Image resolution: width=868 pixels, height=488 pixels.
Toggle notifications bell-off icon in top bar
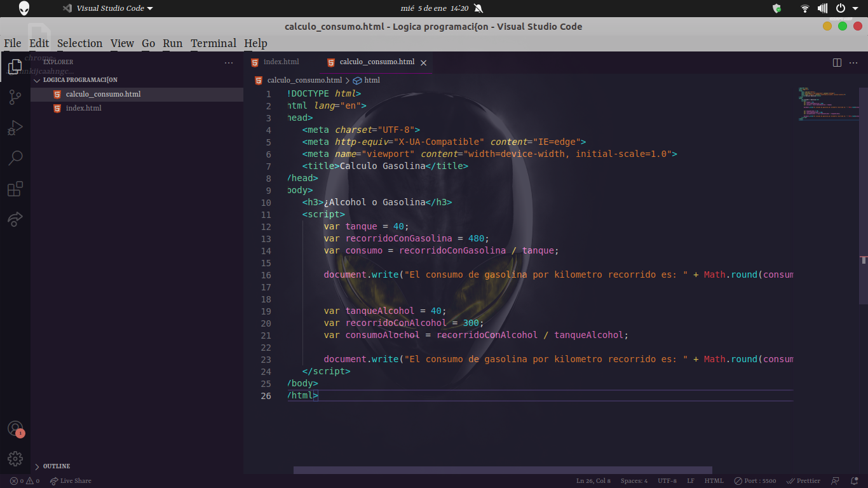478,8
